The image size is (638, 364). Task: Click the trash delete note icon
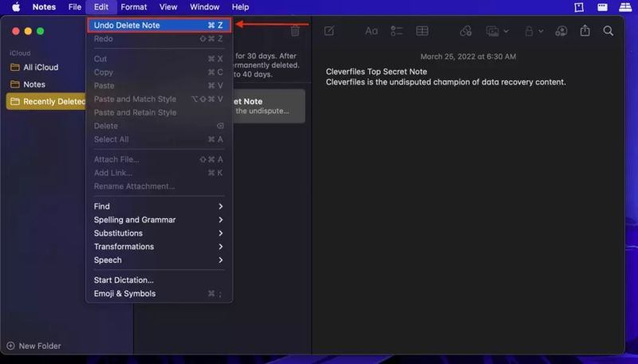point(295,31)
